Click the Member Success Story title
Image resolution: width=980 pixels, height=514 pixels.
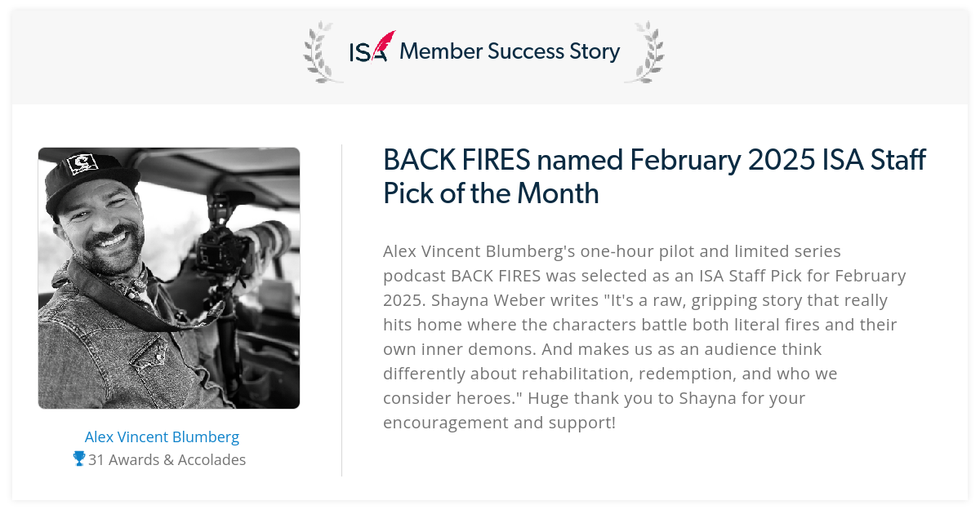point(510,51)
